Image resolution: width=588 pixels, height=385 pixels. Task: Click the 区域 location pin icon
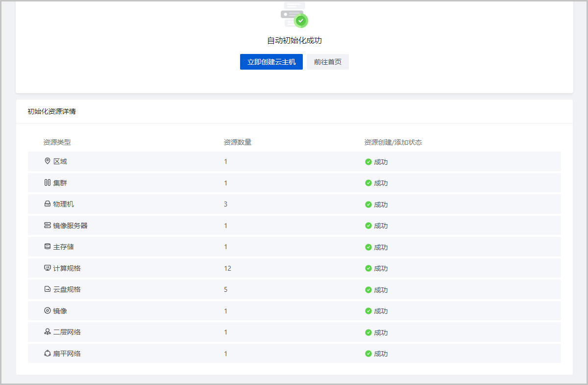tap(48, 161)
